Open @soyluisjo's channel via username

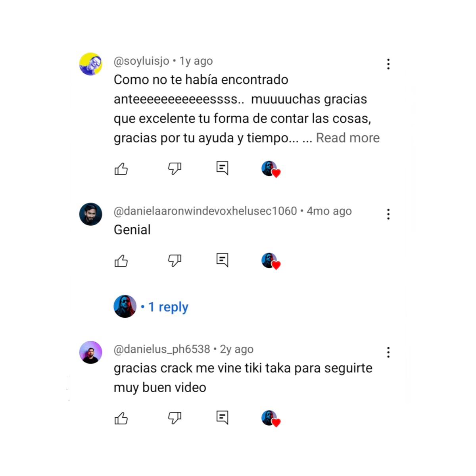pyautogui.click(x=142, y=61)
